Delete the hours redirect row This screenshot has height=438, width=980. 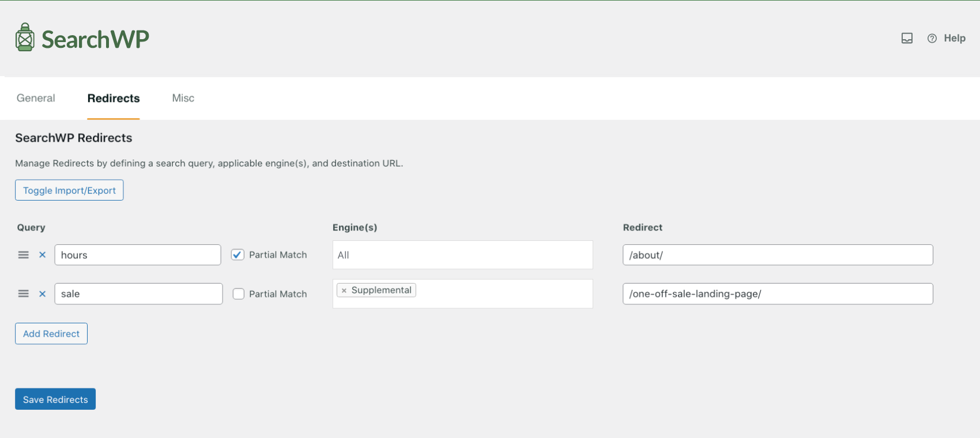pyautogui.click(x=42, y=255)
